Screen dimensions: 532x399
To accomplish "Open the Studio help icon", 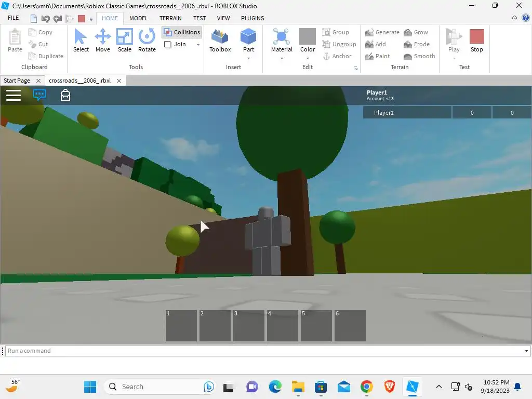I will pyautogui.click(x=526, y=18).
